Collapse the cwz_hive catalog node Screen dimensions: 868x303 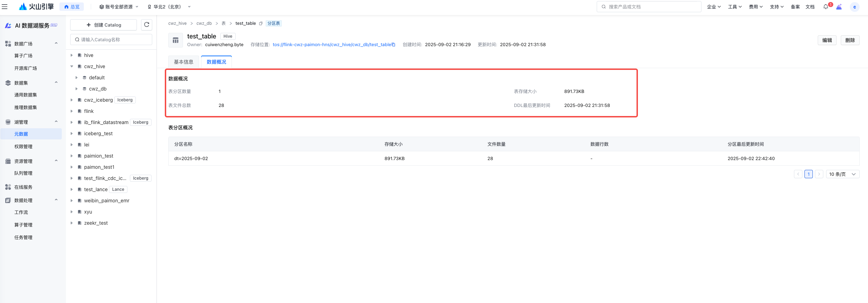72,66
